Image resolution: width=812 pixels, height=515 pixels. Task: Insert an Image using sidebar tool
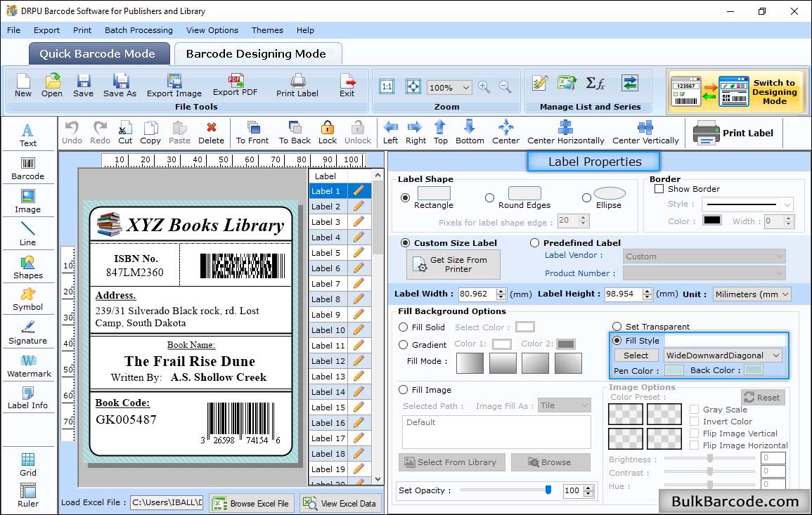tap(28, 202)
